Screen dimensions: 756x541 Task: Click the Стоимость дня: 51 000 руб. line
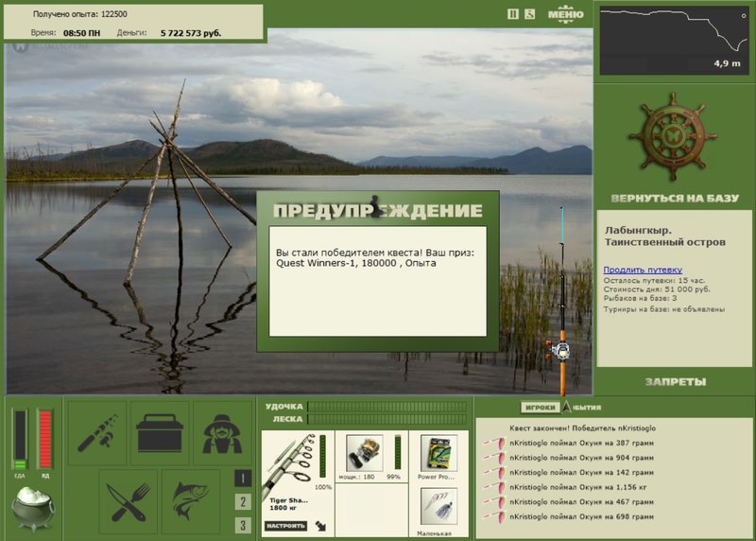[x=657, y=289]
